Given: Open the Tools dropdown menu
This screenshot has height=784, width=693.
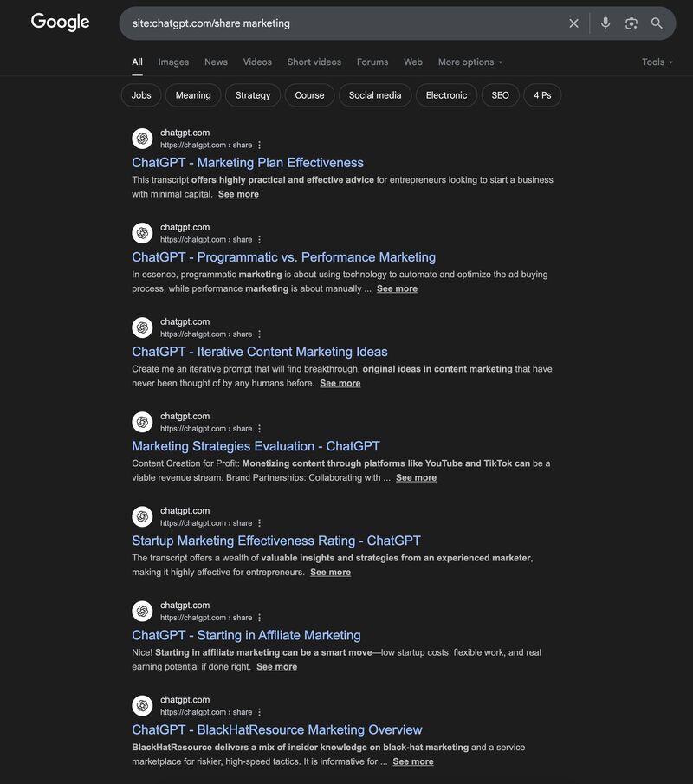Looking at the screenshot, I should pos(657,62).
